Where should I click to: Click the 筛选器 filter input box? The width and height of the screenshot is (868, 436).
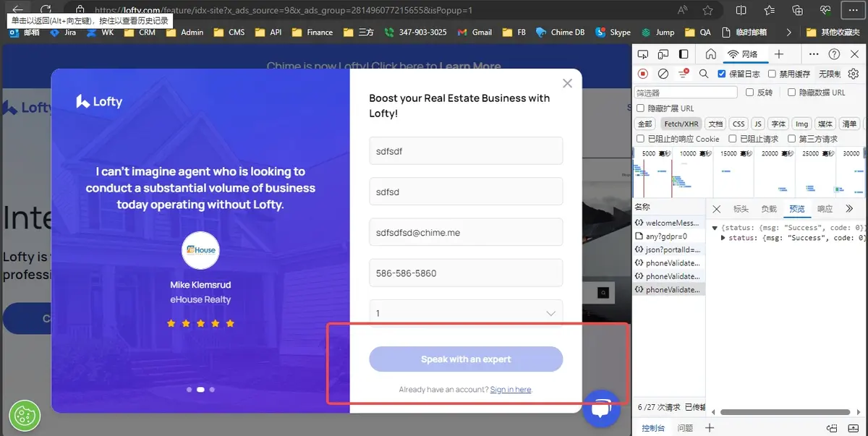click(x=686, y=93)
